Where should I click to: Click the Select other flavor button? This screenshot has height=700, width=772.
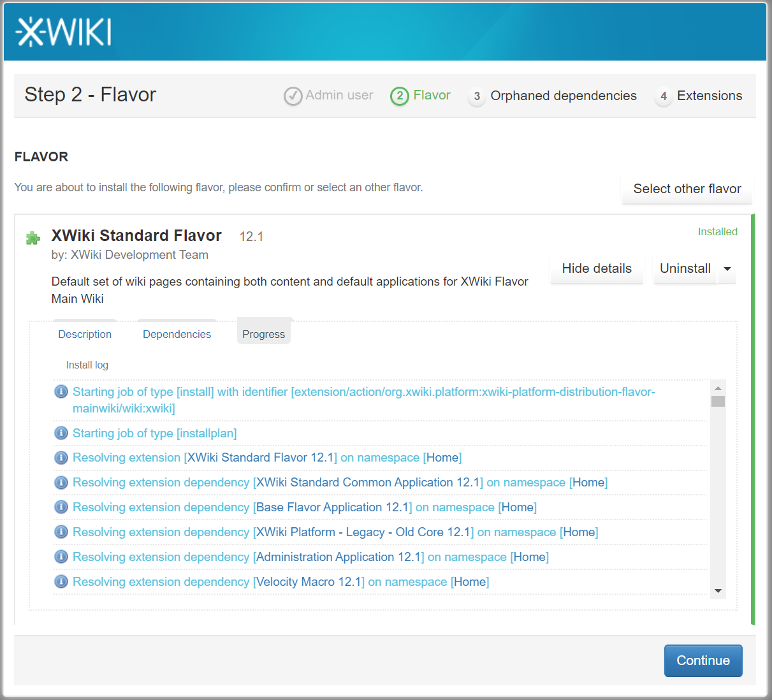pyautogui.click(x=687, y=189)
